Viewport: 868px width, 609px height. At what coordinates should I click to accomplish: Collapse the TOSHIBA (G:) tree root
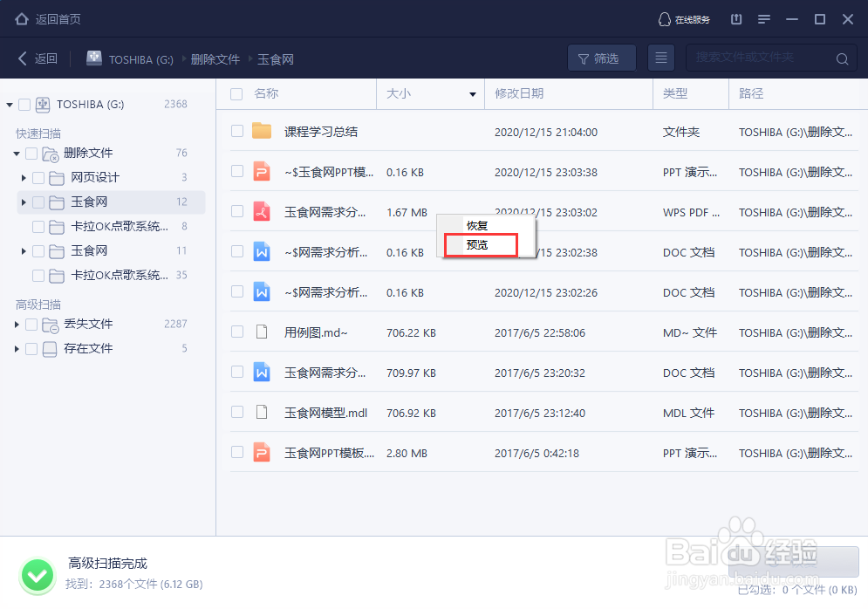pos(10,105)
